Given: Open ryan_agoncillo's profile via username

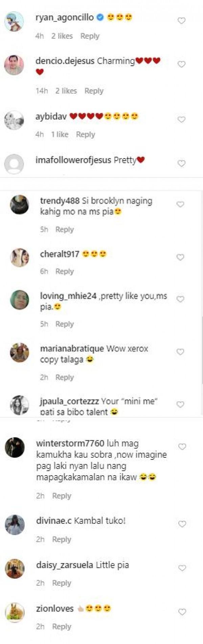Looking at the screenshot, I should [x=65, y=17].
